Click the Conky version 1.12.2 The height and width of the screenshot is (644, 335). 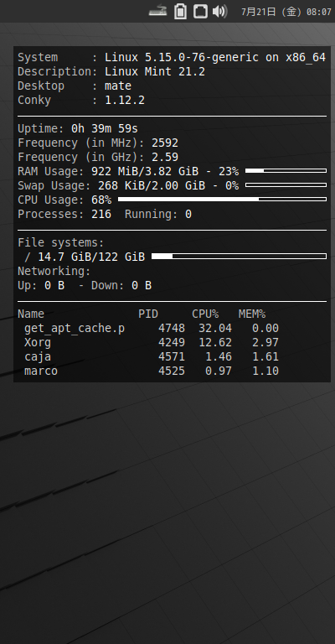click(x=125, y=101)
